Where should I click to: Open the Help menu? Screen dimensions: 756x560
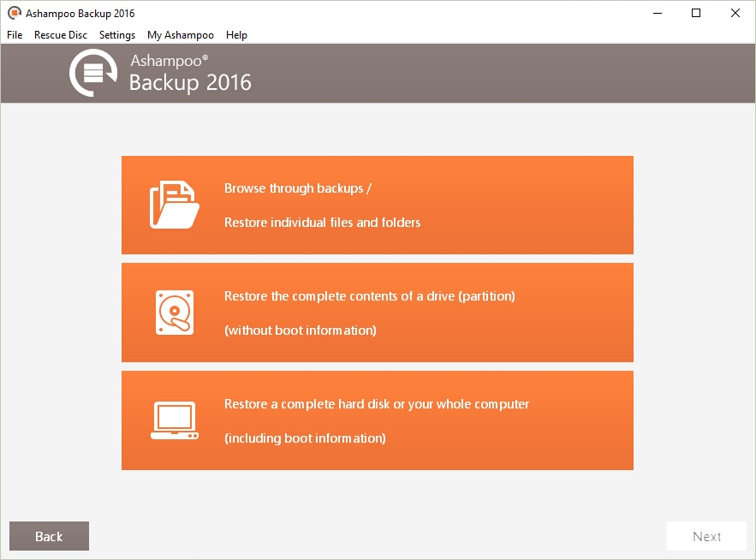[236, 35]
